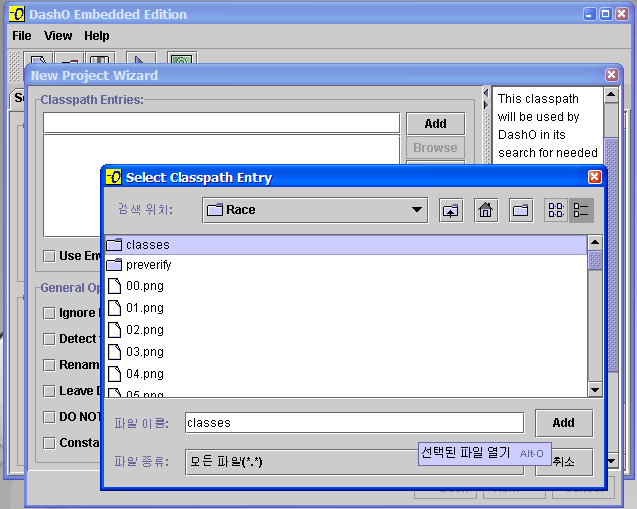
Task: Click the green toolbar icon in DashO
Action: (182, 58)
